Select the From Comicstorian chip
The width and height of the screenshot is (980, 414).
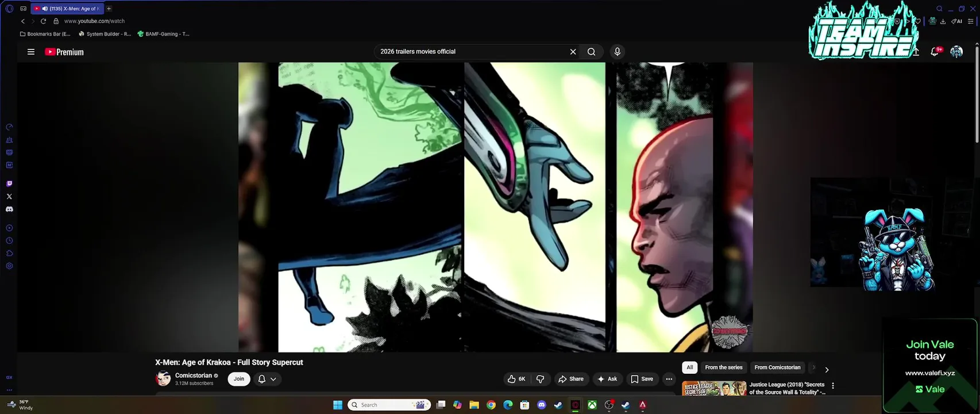(777, 367)
